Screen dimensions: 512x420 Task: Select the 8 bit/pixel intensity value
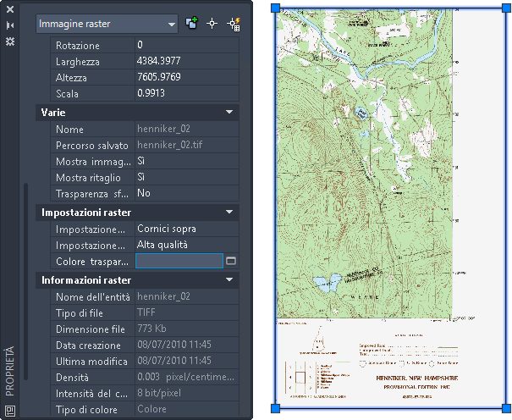click(187, 393)
